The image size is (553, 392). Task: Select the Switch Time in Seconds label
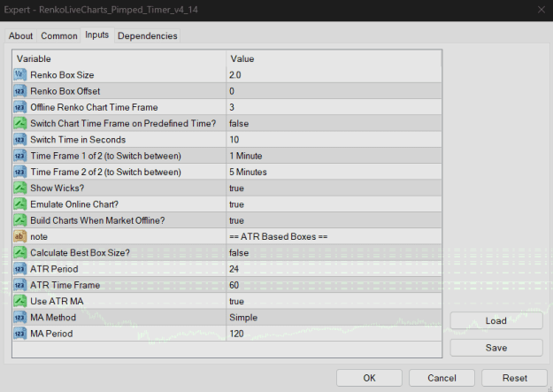click(78, 140)
